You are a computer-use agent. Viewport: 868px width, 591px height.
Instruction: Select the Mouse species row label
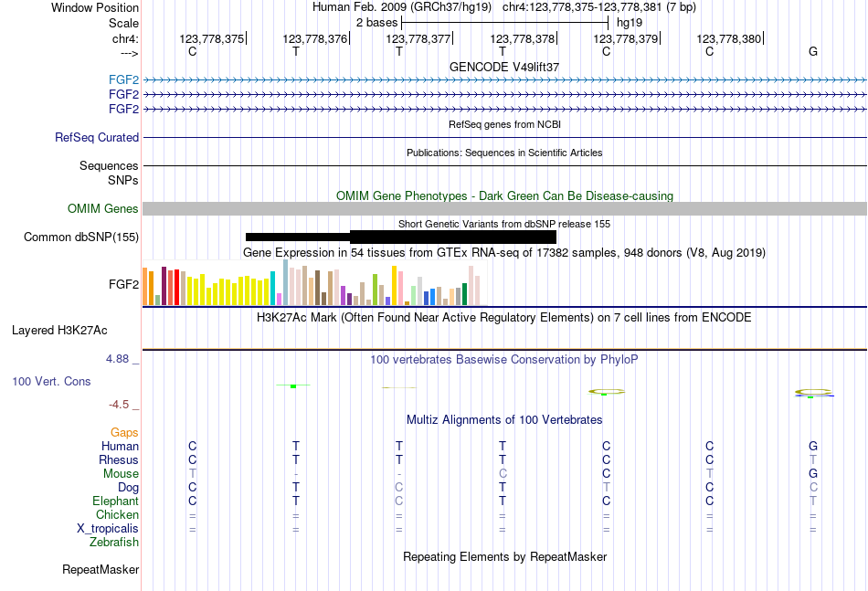(x=121, y=474)
